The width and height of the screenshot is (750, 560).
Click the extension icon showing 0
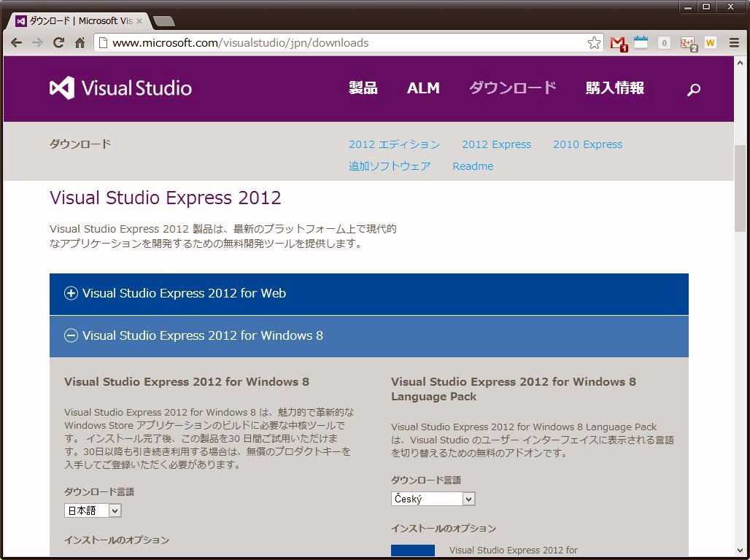coord(664,43)
